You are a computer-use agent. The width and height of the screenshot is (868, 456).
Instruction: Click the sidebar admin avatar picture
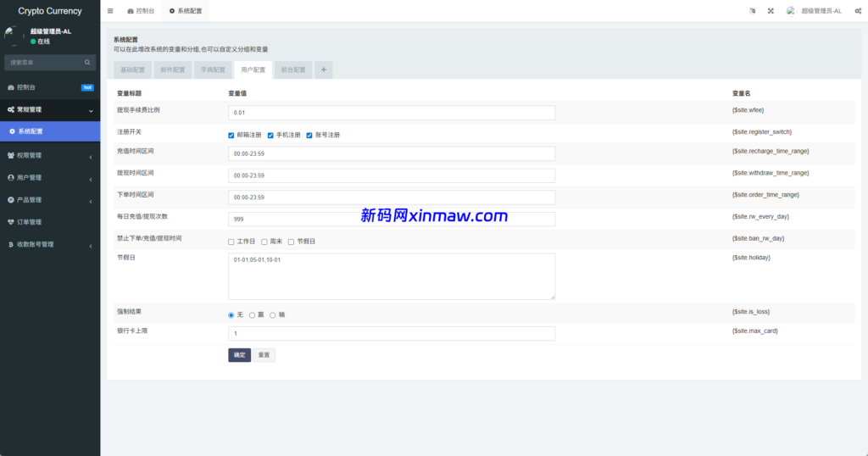click(x=14, y=36)
